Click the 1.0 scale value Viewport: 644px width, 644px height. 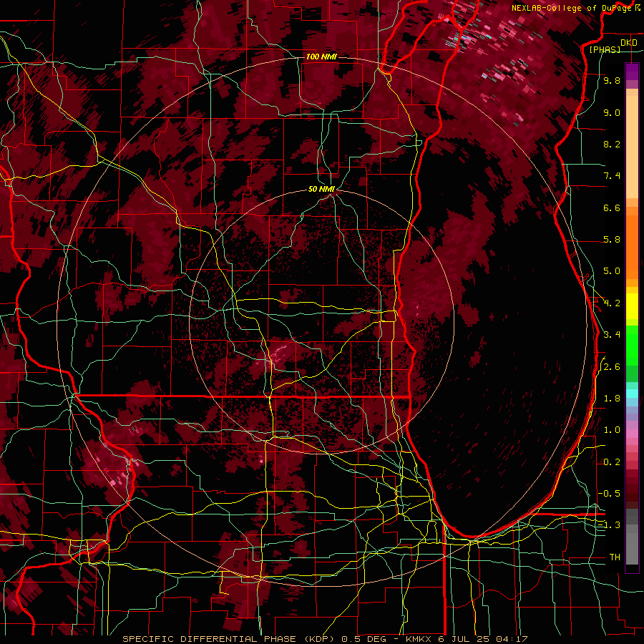coord(612,430)
